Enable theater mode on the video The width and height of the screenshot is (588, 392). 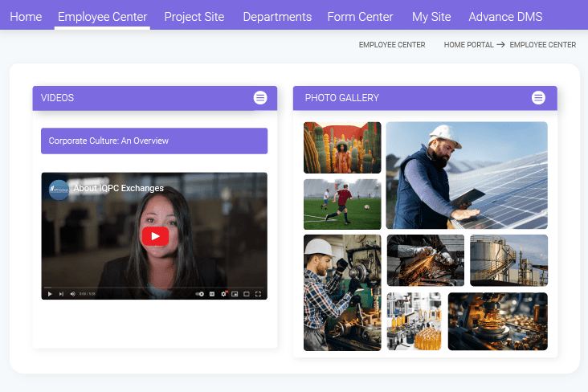coord(247,294)
